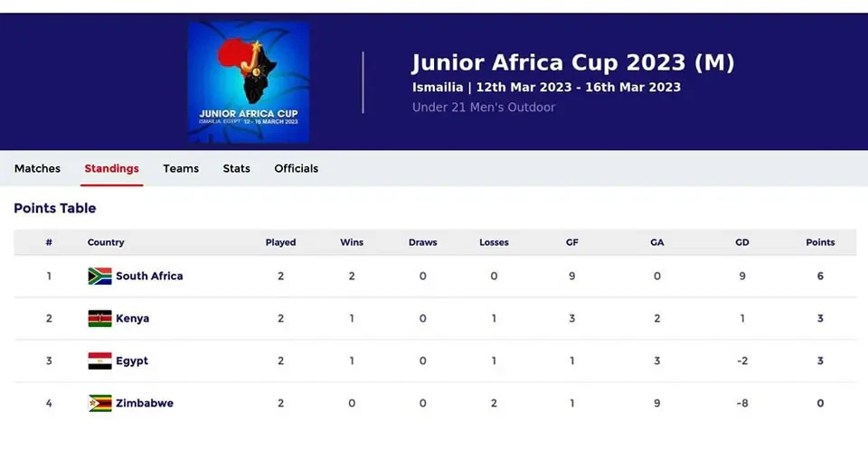
Task: Open Egypt team link
Action: pyautogui.click(x=132, y=361)
